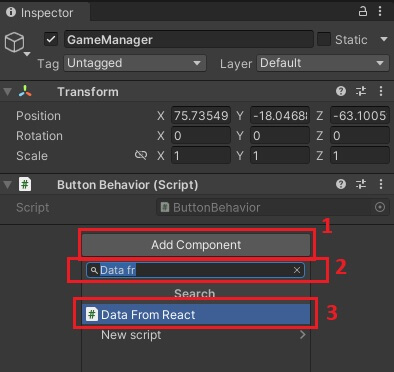The width and height of the screenshot is (394, 372).
Task: Open the Inspector tab's three-dot menu
Action: click(380, 11)
